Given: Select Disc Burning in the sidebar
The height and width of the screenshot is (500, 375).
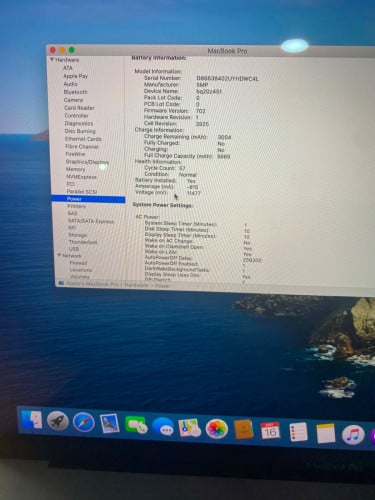Looking at the screenshot, I should 80,131.
